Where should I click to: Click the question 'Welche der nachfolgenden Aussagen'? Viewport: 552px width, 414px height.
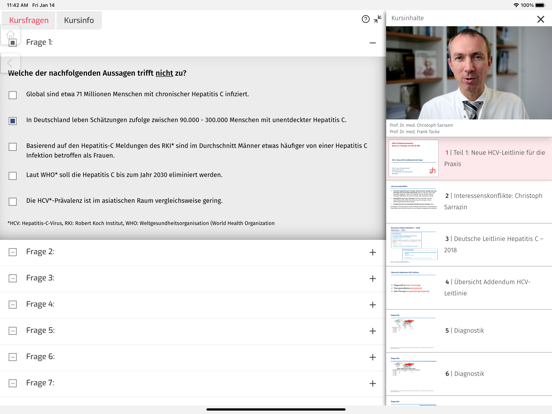point(97,73)
